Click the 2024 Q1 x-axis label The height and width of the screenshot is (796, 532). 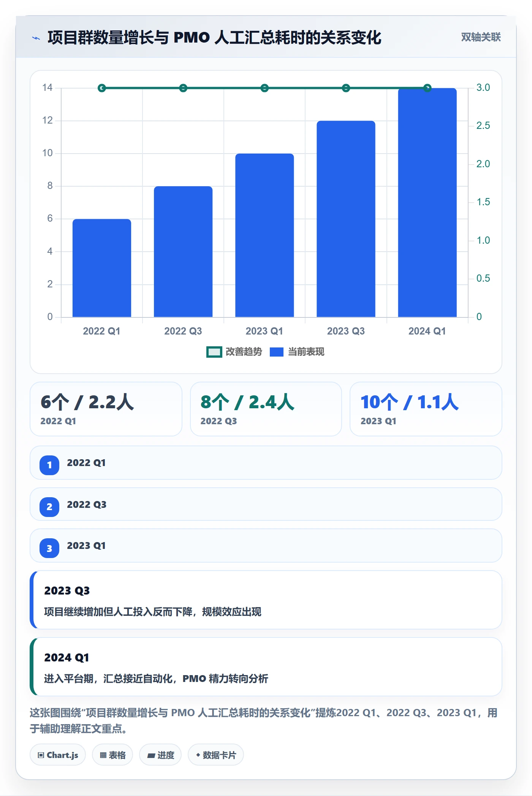click(427, 331)
